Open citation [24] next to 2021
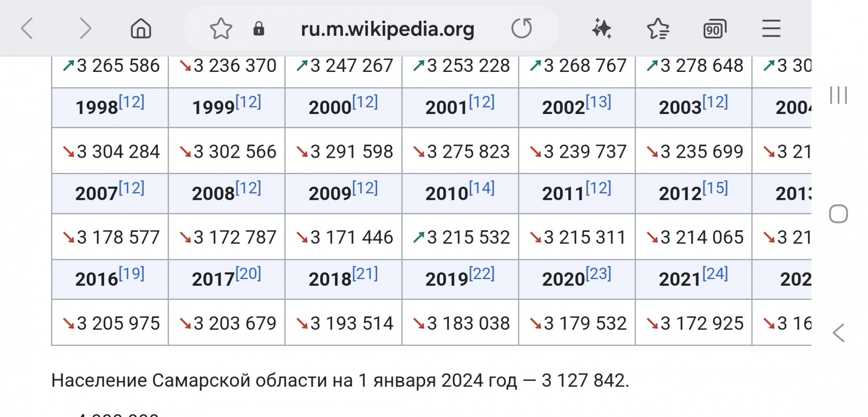The height and width of the screenshot is (417, 868). point(715,274)
